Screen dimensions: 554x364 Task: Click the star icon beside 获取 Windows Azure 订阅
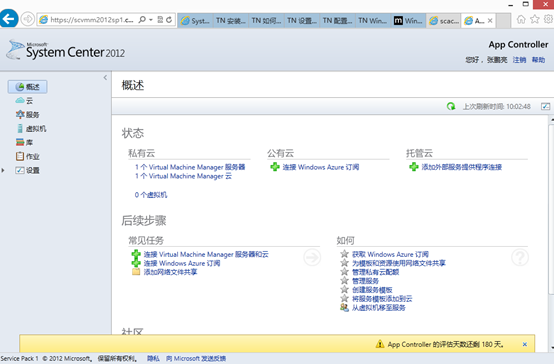point(344,254)
